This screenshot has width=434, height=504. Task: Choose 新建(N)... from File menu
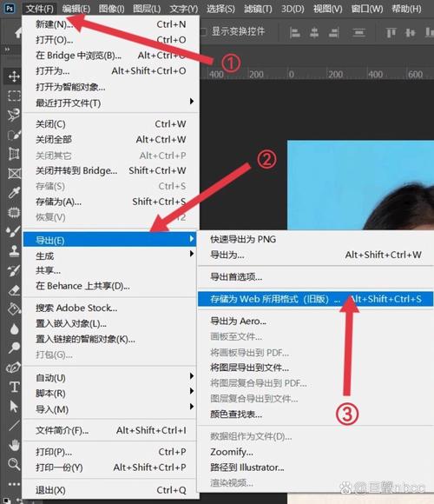(x=110, y=24)
